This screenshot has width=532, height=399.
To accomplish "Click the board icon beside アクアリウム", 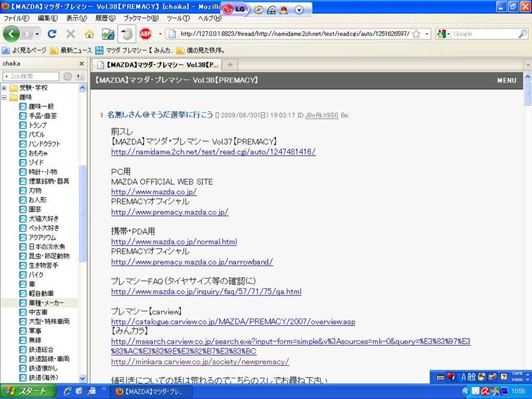I will coord(23,237).
